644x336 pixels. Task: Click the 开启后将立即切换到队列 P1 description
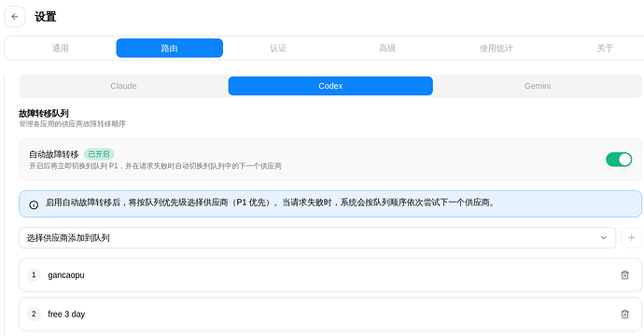(155, 166)
